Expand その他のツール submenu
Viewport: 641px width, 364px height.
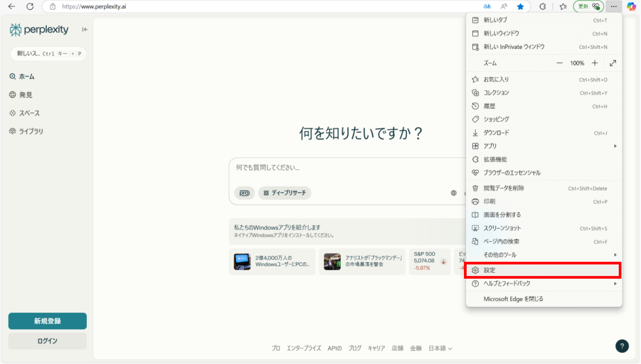coord(544,255)
